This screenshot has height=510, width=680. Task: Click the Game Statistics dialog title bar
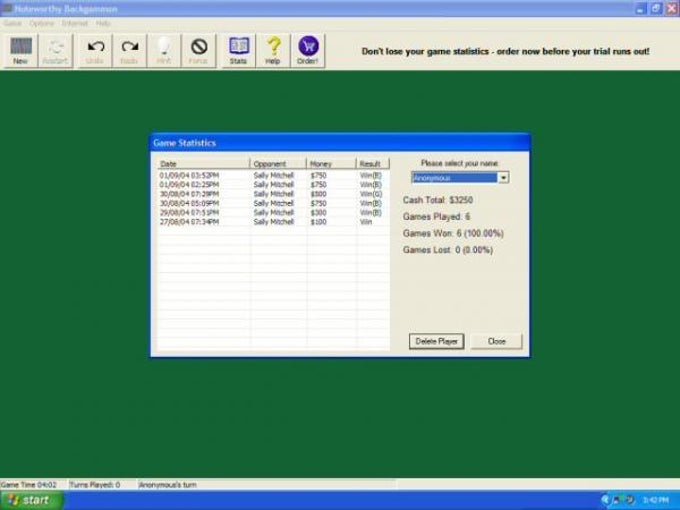[x=340, y=143]
